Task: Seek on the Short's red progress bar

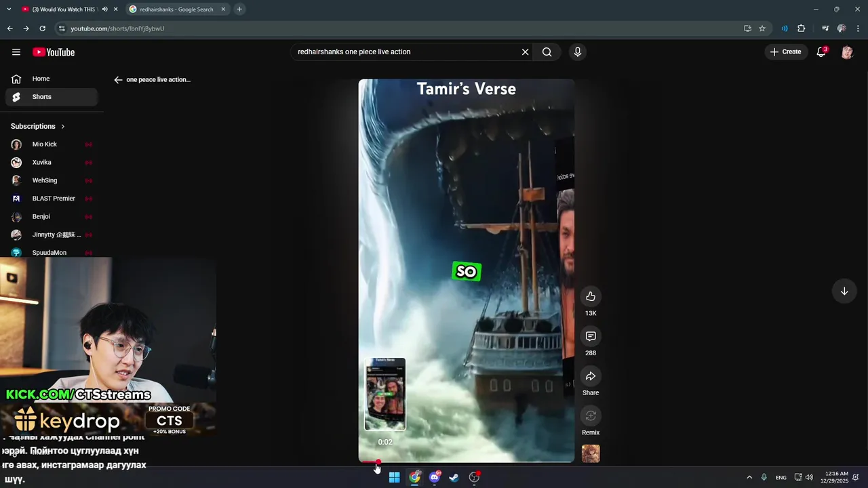Action: [x=467, y=462]
